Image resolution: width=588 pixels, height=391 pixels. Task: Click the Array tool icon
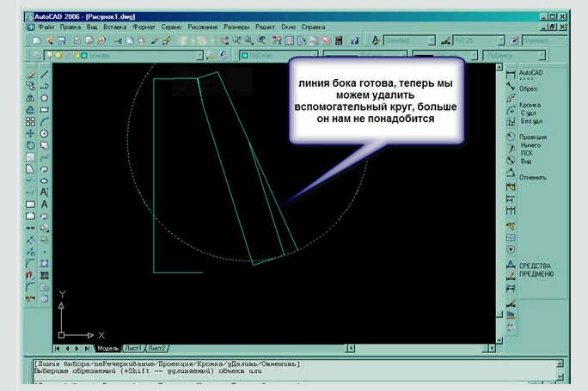[x=30, y=122]
